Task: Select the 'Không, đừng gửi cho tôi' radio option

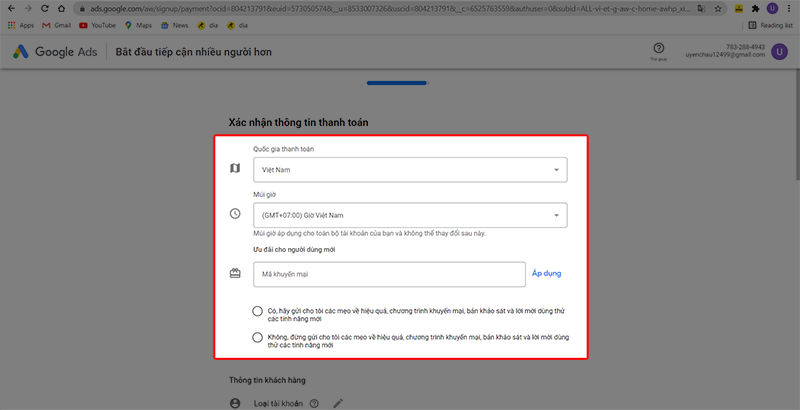Action: coord(259,338)
